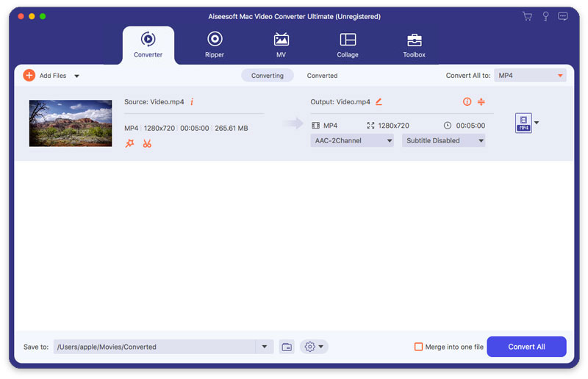
Task: Expand arrow next to MP4 format icon
Action: (537, 123)
